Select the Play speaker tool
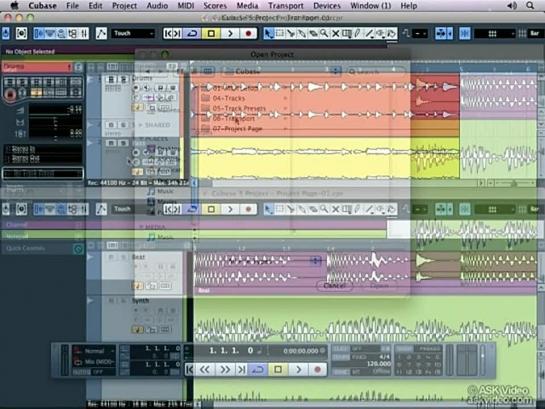545x409 pixels. click(381, 33)
